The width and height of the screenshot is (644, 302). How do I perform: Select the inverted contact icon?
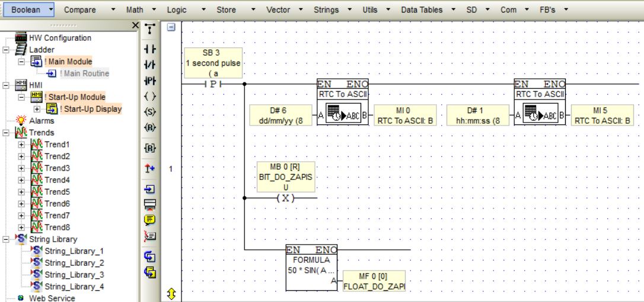(x=150, y=65)
